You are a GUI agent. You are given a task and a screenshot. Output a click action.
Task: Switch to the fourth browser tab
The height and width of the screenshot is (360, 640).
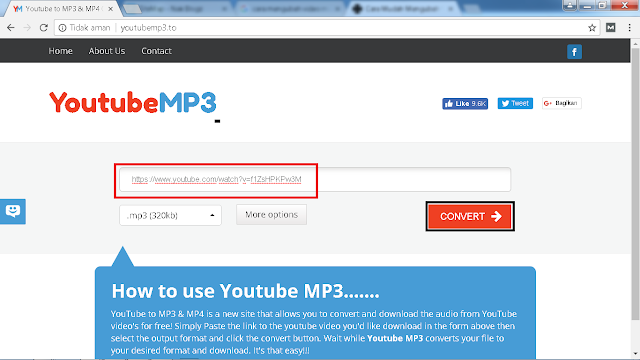pos(402,9)
